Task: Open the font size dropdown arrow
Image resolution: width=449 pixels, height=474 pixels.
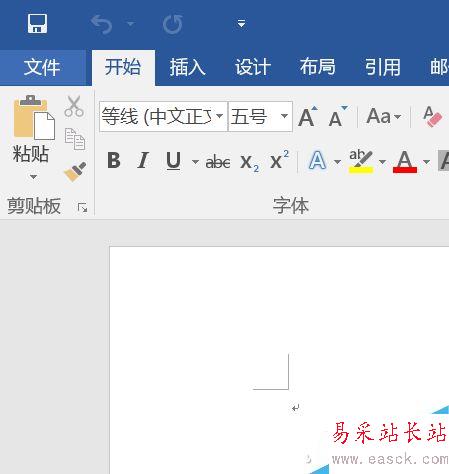Action: click(x=284, y=116)
